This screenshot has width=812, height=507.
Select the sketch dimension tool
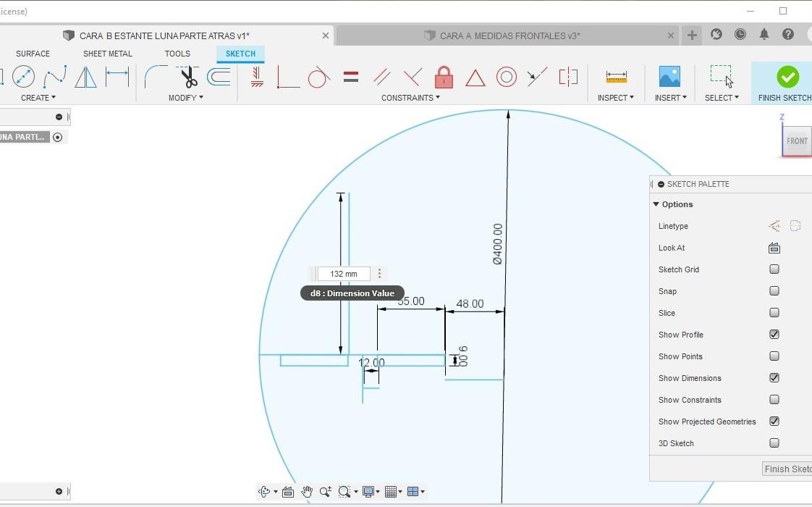tap(117, 77)
